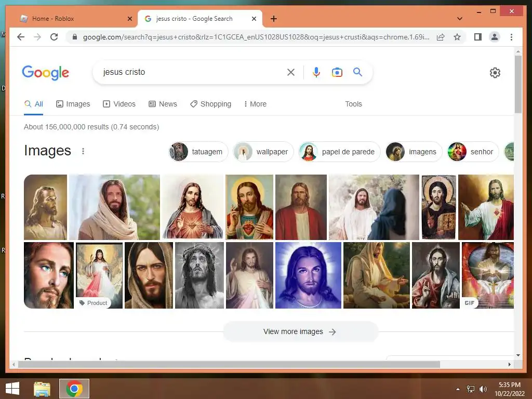Filter images by papel de parede chip
This screenshot has height=399, width=532.
pos(339,152)
